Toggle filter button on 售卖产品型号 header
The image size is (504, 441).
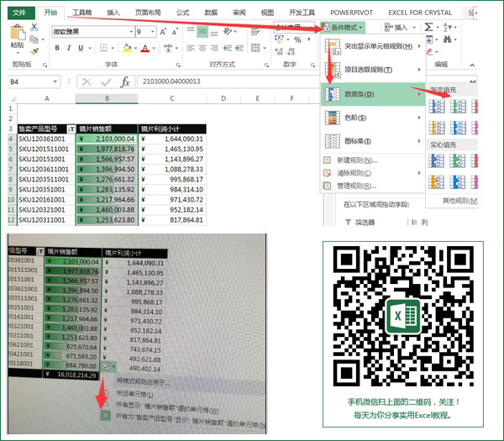71,129
